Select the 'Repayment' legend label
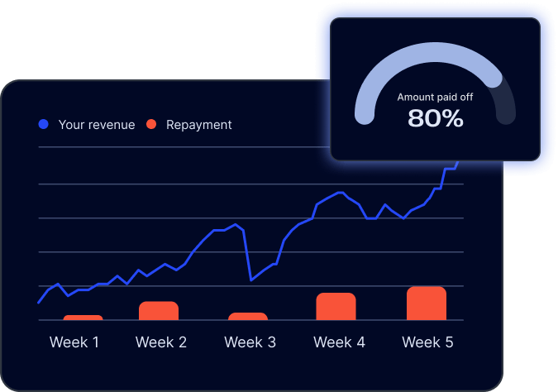558x392 pixels. pyautogui.click(x=199, y=125)
